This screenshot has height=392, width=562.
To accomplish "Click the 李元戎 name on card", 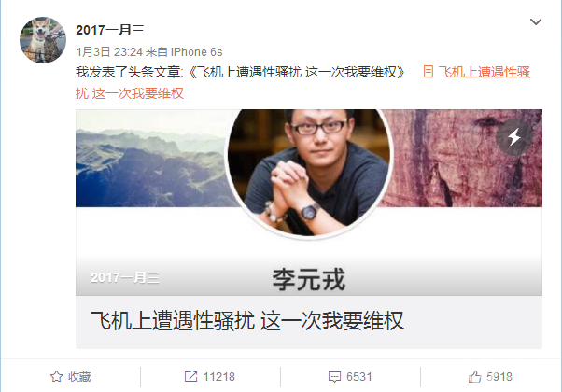I will tap(309, 279).
